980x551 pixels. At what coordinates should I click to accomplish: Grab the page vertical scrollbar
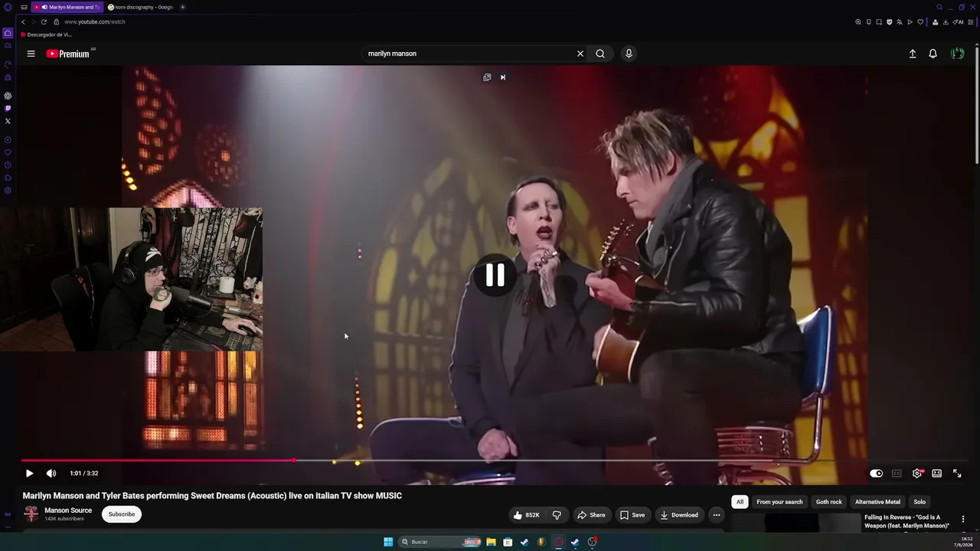[977, 107]
